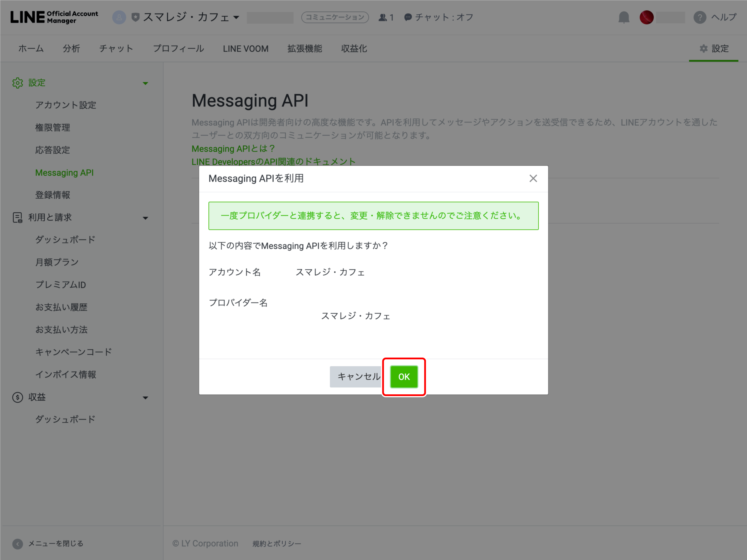This screenshot has width=747, height=560.
Task: Click the green gear icon in sidebar 設定
Action: coord(18,83)
